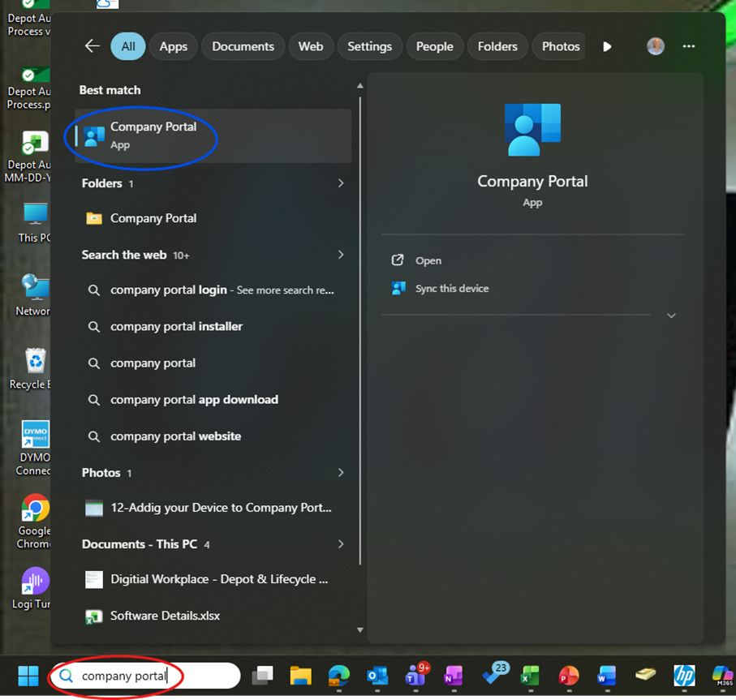The image size is (736, 700).
Task: Switch to the Web filter tab
Action: pyautogui.click(x=310, y=46)
